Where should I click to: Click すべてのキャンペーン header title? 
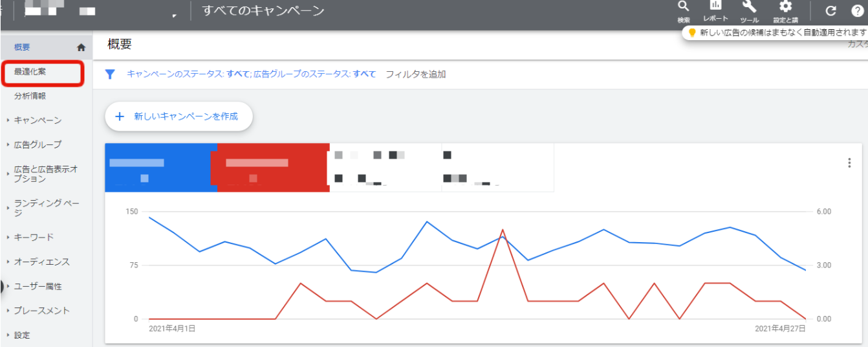[263, 11]
